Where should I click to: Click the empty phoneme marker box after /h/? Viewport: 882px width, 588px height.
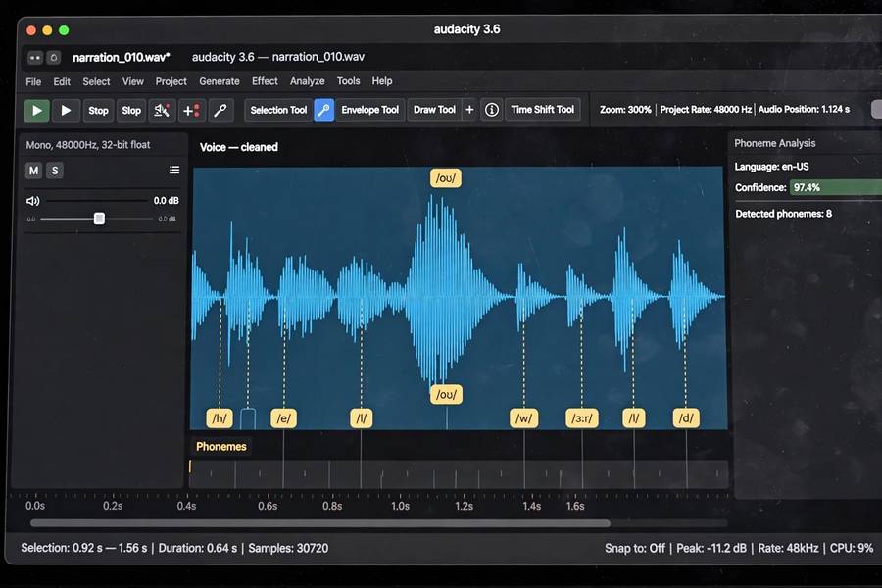click(x=248, y=418)
